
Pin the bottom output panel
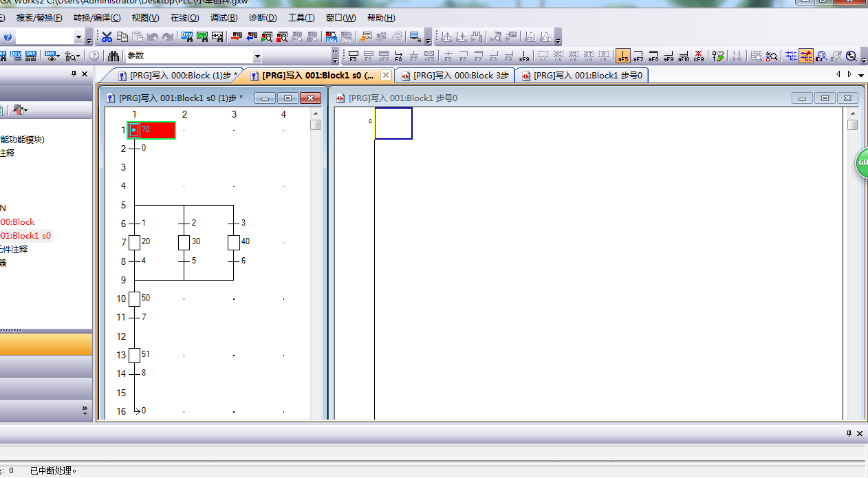(849, 433)
